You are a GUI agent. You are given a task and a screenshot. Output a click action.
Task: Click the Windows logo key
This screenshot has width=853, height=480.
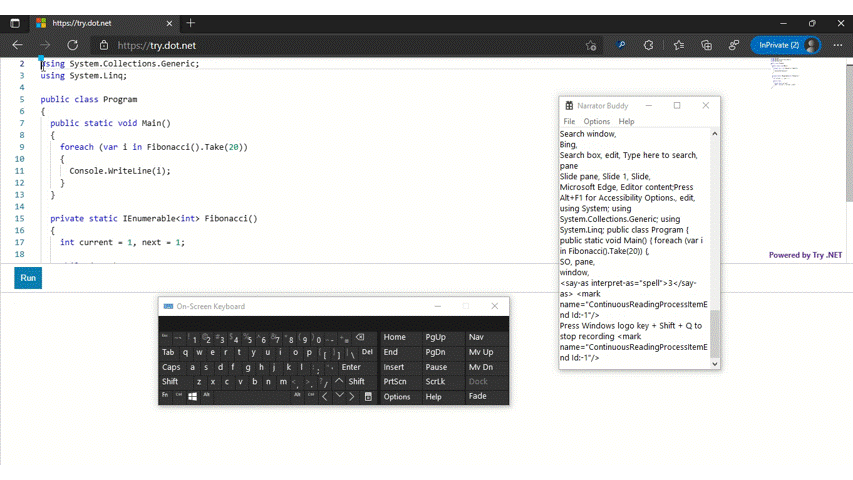pyautogui.click(x=192, y=397)
